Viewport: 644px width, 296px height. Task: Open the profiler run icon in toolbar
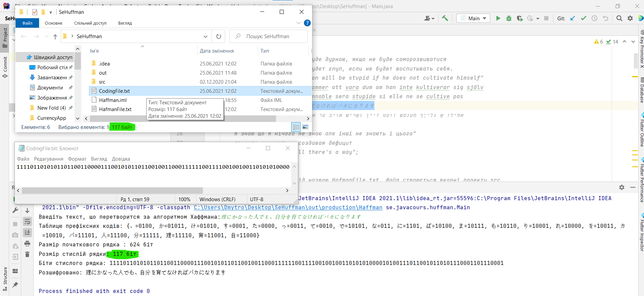530,18
